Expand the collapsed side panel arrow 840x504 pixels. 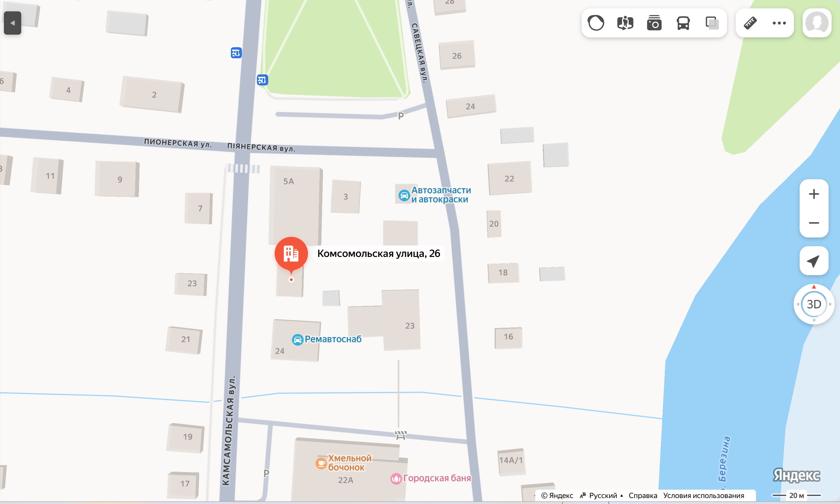pos(13,23)
